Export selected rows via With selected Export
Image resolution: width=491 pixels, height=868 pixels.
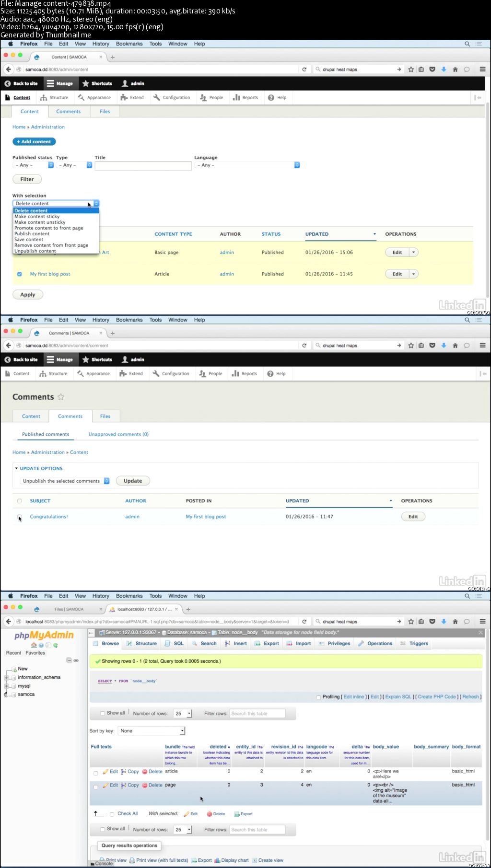[243, 814]
